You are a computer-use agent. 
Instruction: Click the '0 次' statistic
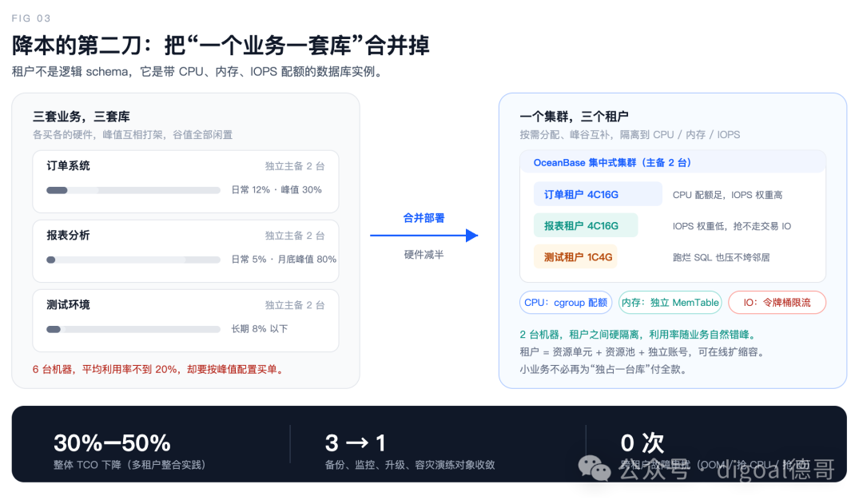point(642,443)
